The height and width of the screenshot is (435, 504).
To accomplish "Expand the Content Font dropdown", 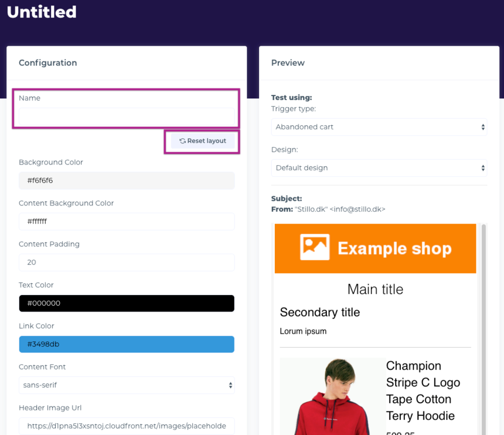I will (127, 385).
